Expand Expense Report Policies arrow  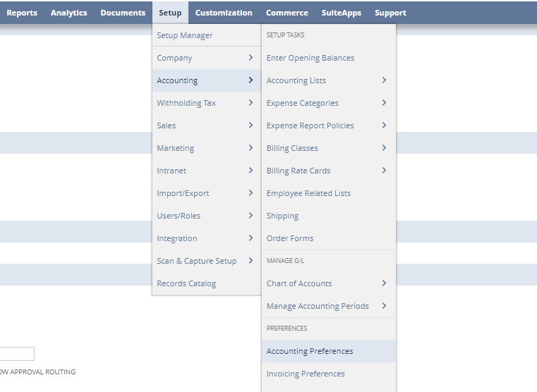point(384,125)
